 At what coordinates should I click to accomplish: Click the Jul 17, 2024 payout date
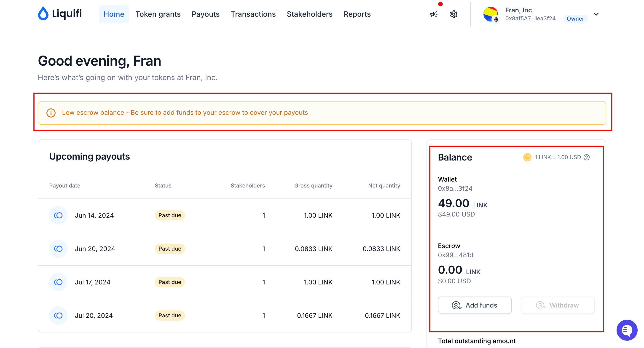click(x=92, y=282)
